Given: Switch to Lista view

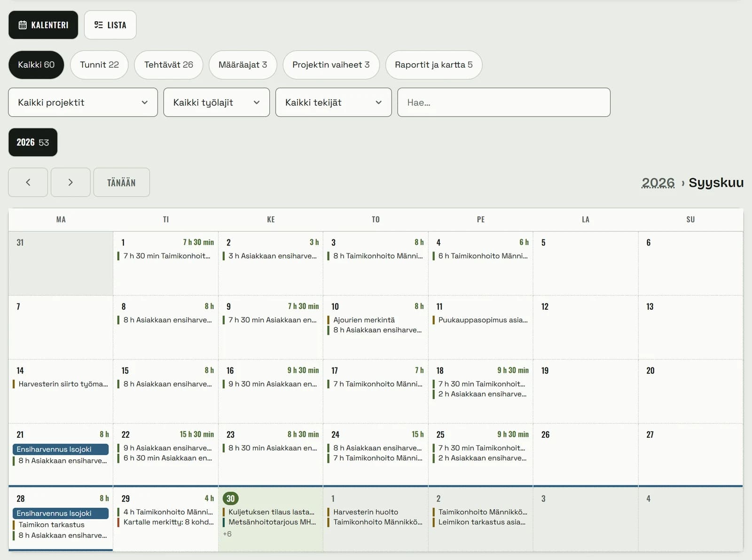Looking at the screenshot, I should coord(110,25).
